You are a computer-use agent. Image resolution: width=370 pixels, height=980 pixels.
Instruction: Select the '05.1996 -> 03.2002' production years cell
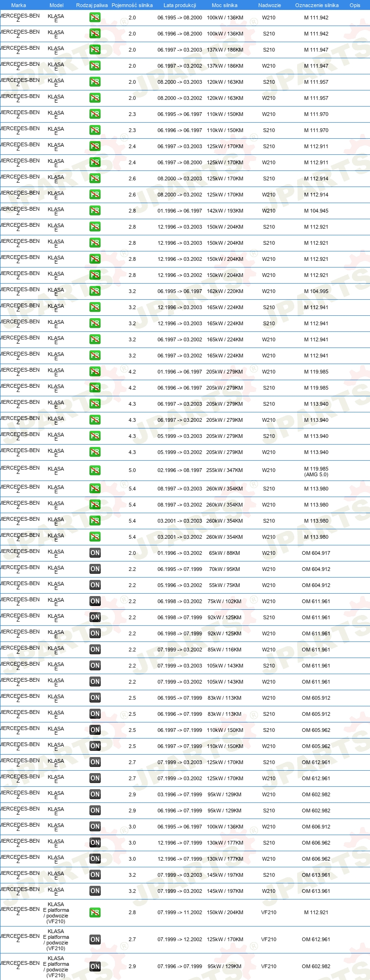(180, 585)
